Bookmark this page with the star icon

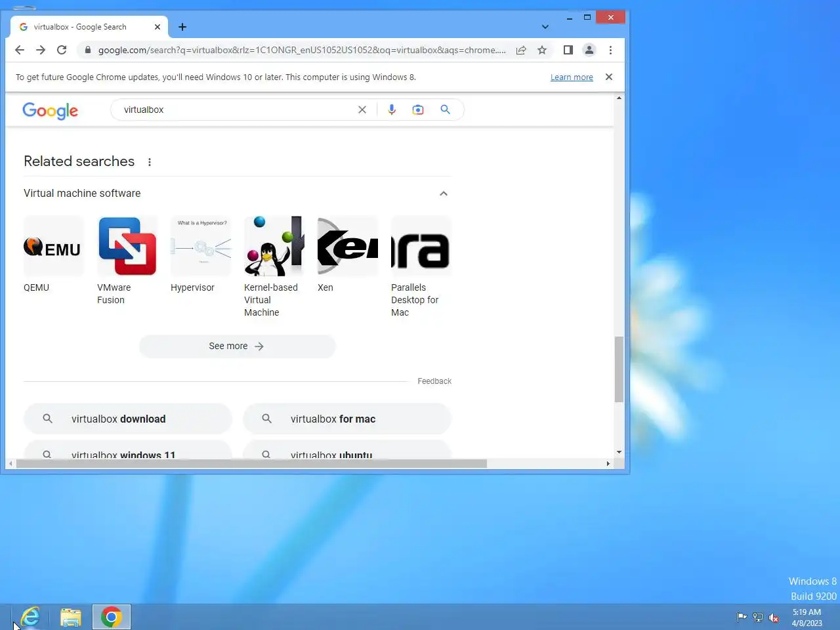[542, 50]
